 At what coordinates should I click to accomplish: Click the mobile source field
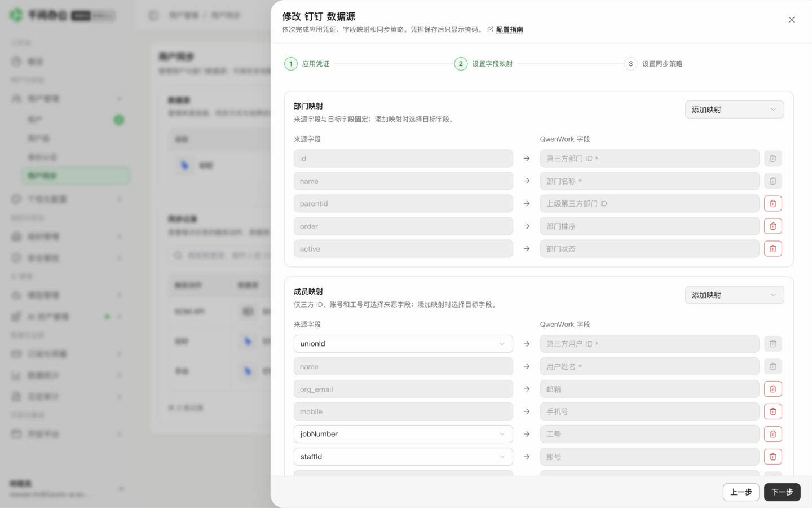(x=403, y=411)
